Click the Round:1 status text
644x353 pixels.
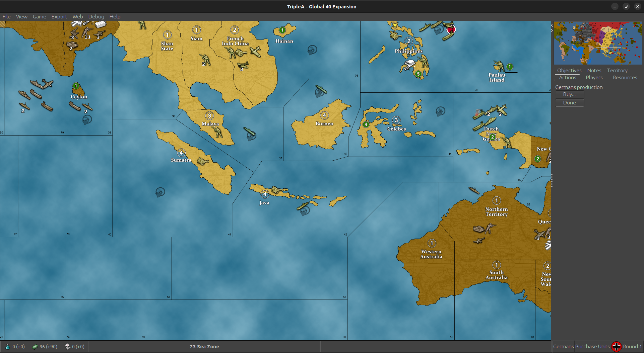(x=632, y=347)
